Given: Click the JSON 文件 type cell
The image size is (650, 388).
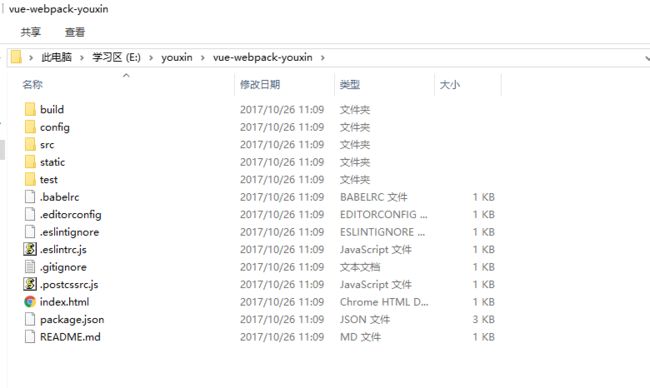Looking at the screenshot, I should click(x=365, y=319).
